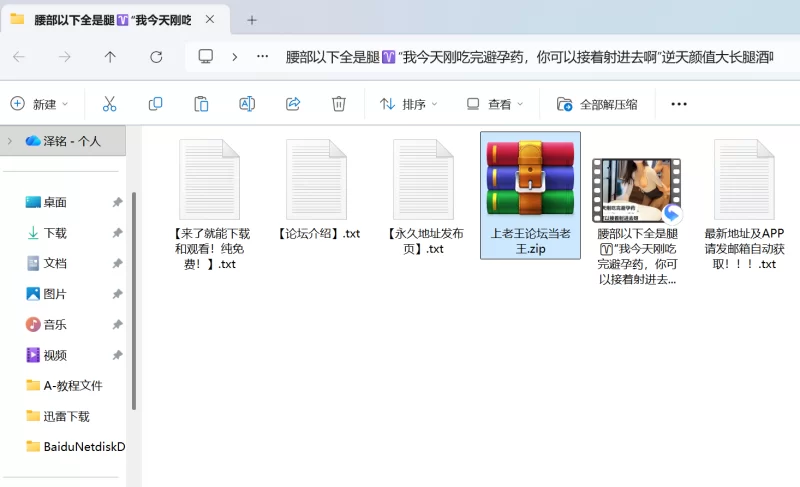Copy the selected item via the toolbar
800x487 pixels.
tap(155, 104)
